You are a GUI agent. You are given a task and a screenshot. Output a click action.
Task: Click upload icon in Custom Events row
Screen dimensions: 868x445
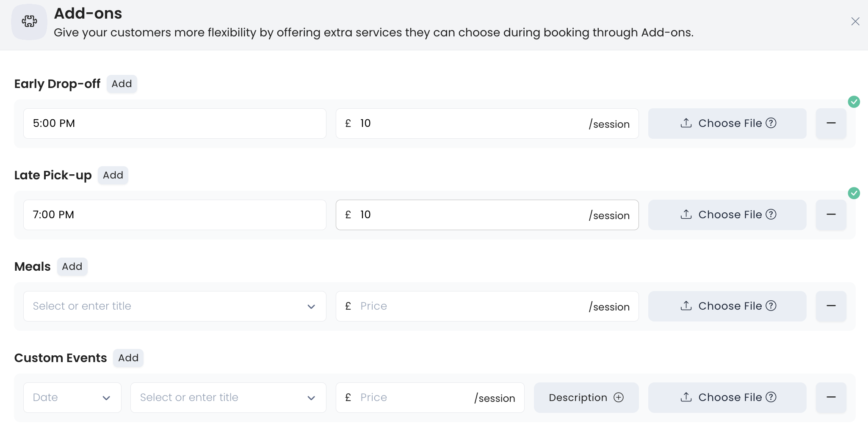[x=686, y=397]
